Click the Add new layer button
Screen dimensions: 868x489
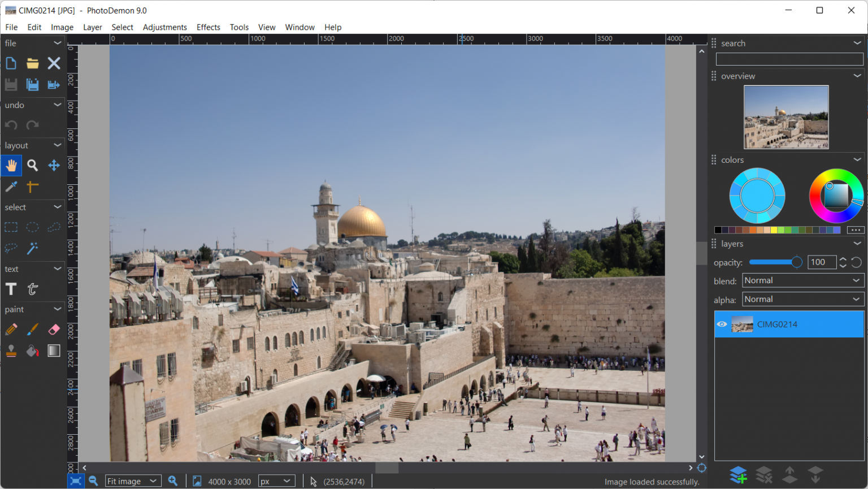tap(738, 475)
